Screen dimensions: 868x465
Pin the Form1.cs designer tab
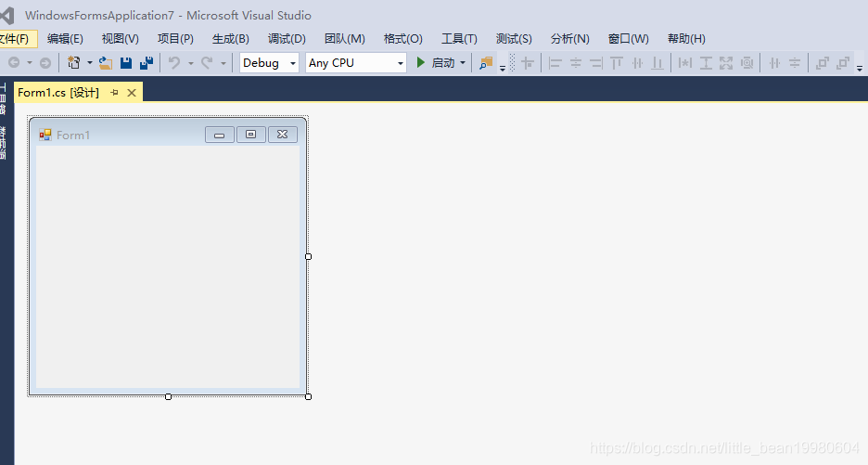click(115, 93)
